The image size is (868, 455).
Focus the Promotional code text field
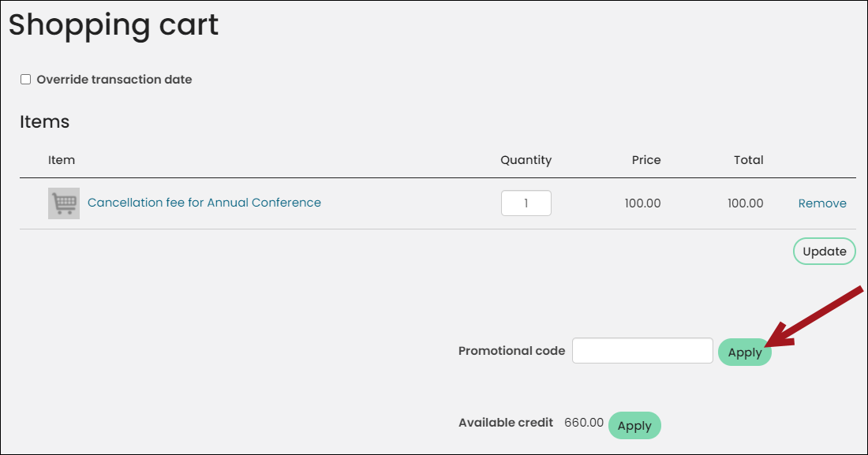[x=642, y=350]
